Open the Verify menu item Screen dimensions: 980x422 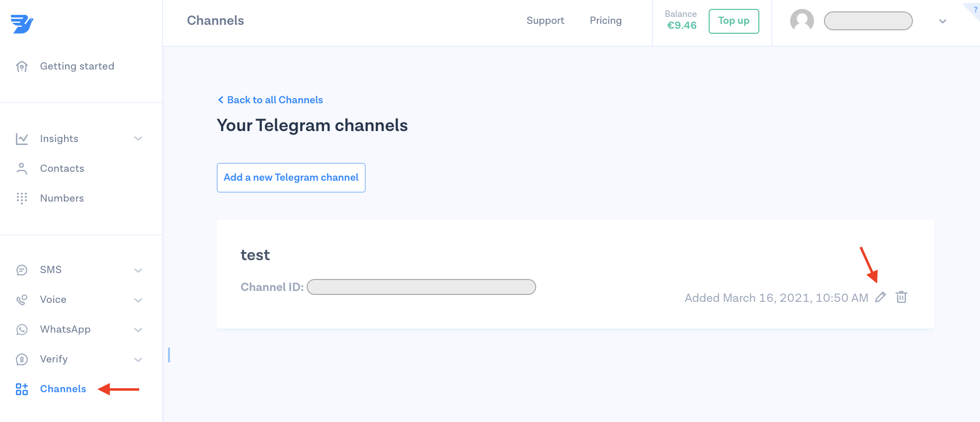tap(54, 359)
